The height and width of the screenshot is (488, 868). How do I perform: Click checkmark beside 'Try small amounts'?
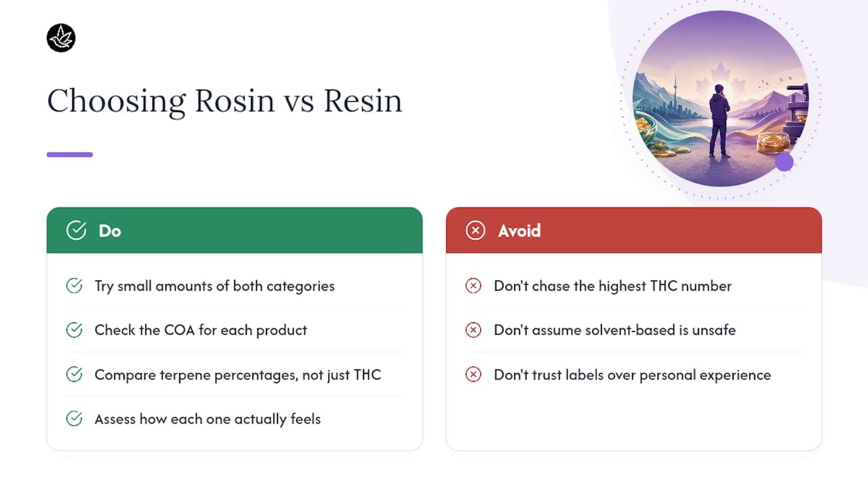74,286
